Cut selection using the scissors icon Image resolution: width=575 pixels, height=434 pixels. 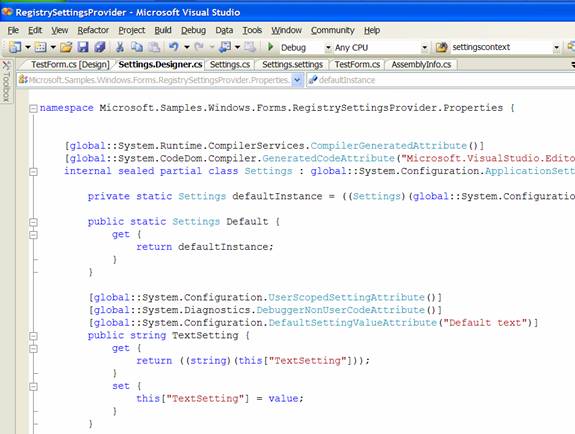point(120,47)
